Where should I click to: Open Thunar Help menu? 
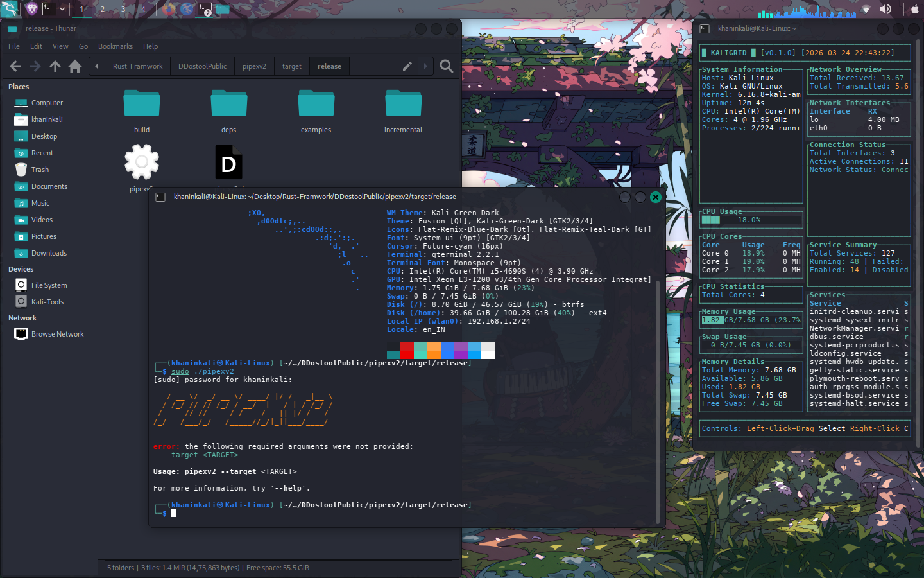pos(150,46)
